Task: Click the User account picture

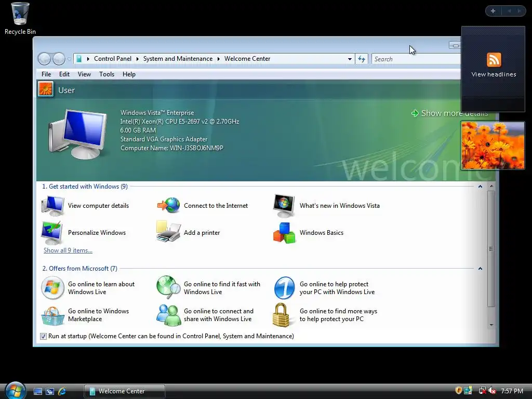Action: [x=46, y=89]
